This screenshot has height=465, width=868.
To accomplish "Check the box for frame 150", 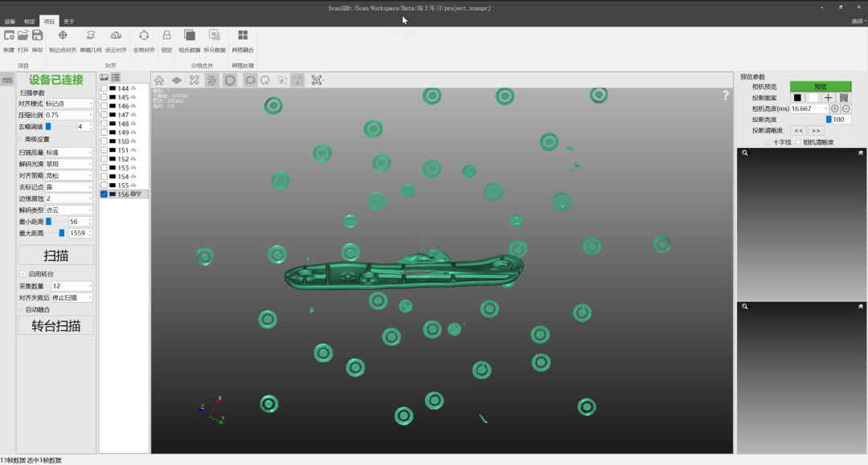I will point(104,141).
